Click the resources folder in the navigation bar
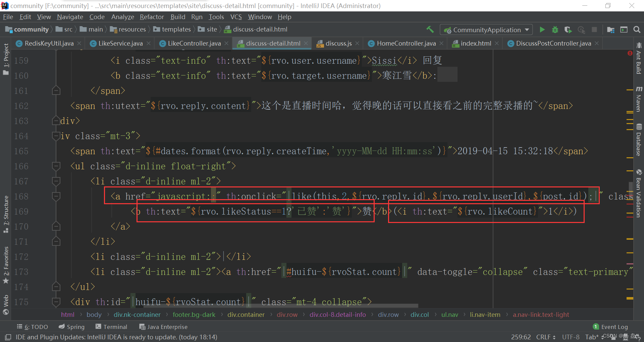 (x=128, y=30)
